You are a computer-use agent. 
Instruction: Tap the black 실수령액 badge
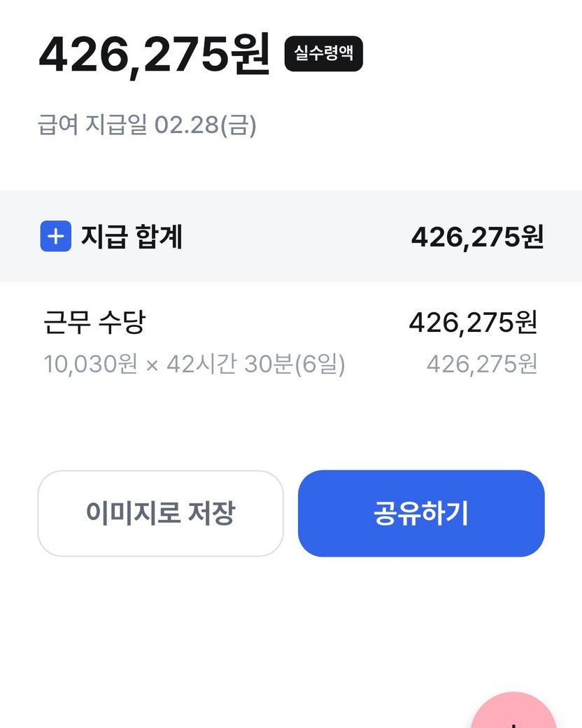[324, 54]
